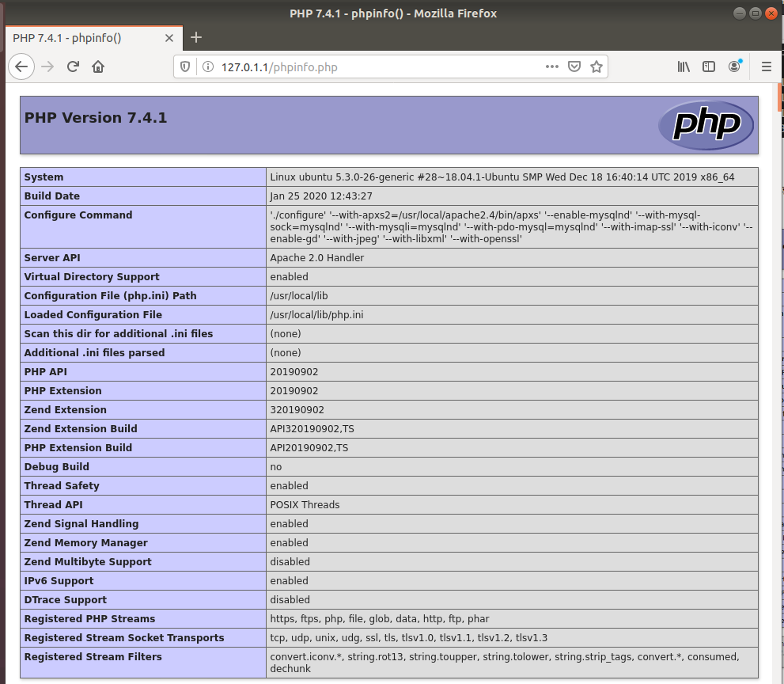Maximize the Firefox window

pyautogui.click(x=756, y=13)
